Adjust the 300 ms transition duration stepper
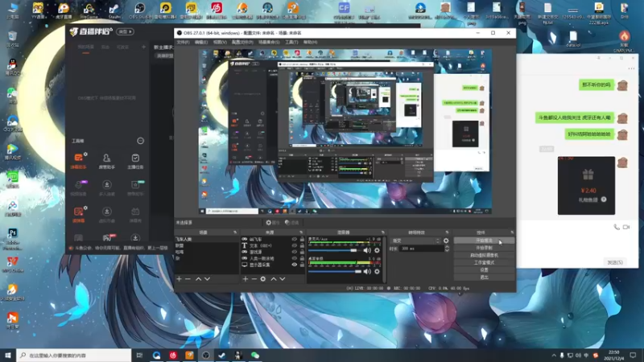Viewport: 644px width, 362px height. click(x=447, y=249)
